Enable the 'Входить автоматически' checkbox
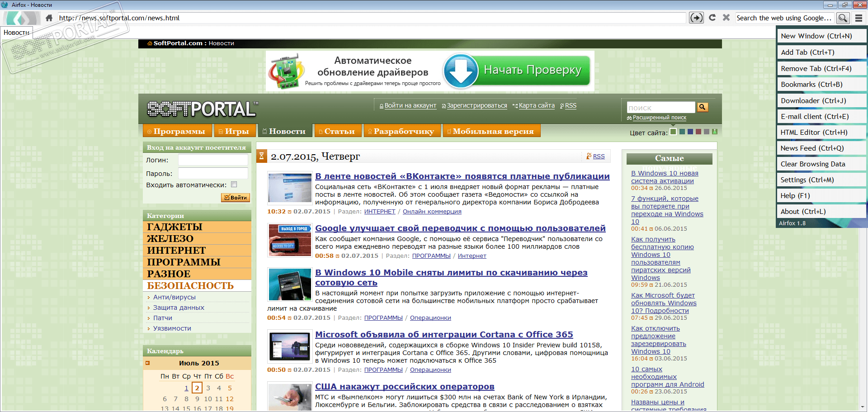Screen dimensions: 868x412 pyautogui.click(x=234, y=185)
